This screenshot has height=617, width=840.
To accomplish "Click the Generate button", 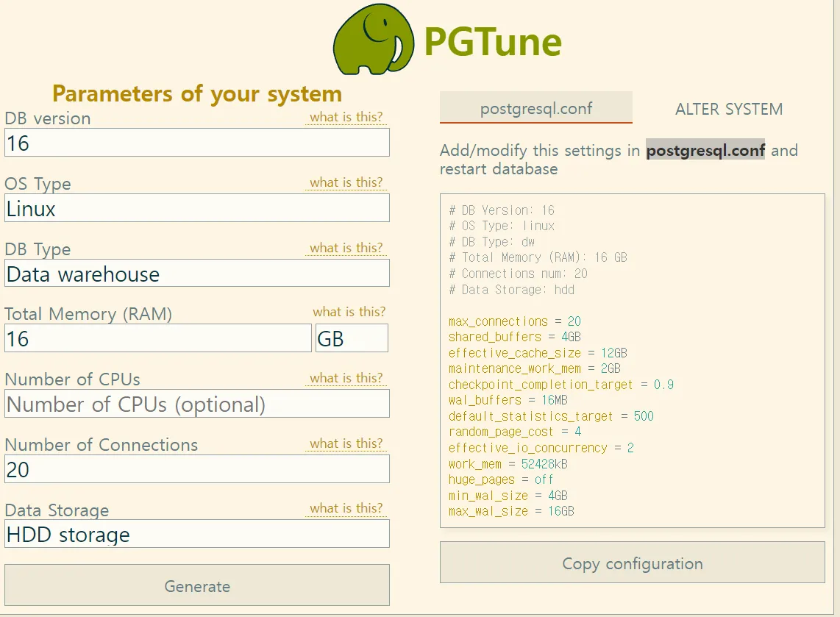I will click(197, 585).
